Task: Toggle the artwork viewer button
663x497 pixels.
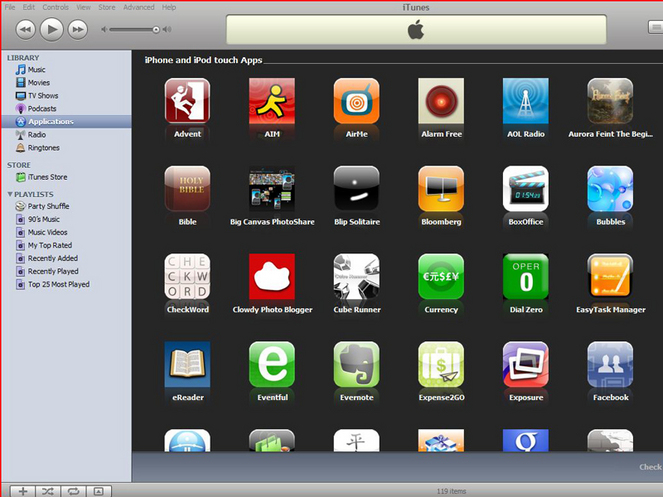Action: click(99, 491)
